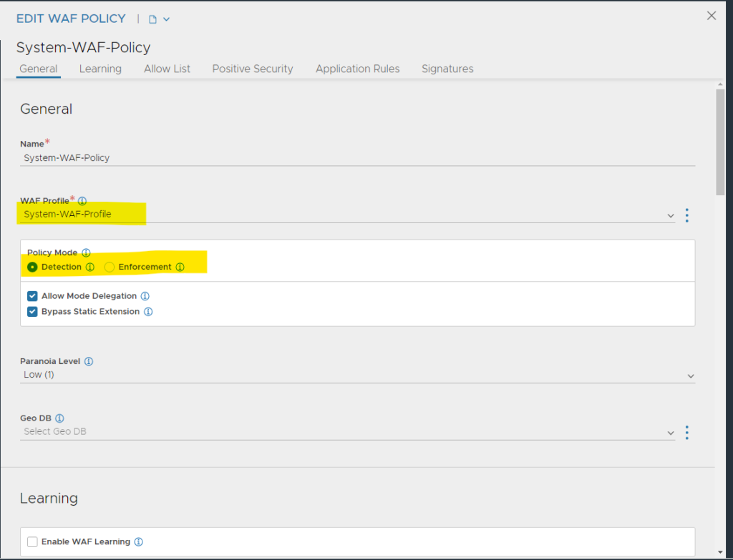Open info tooltip for Allow Mode Delegation
Image resolution: width=733 pixels, height=560 pixels.
(x=145, y=296)
